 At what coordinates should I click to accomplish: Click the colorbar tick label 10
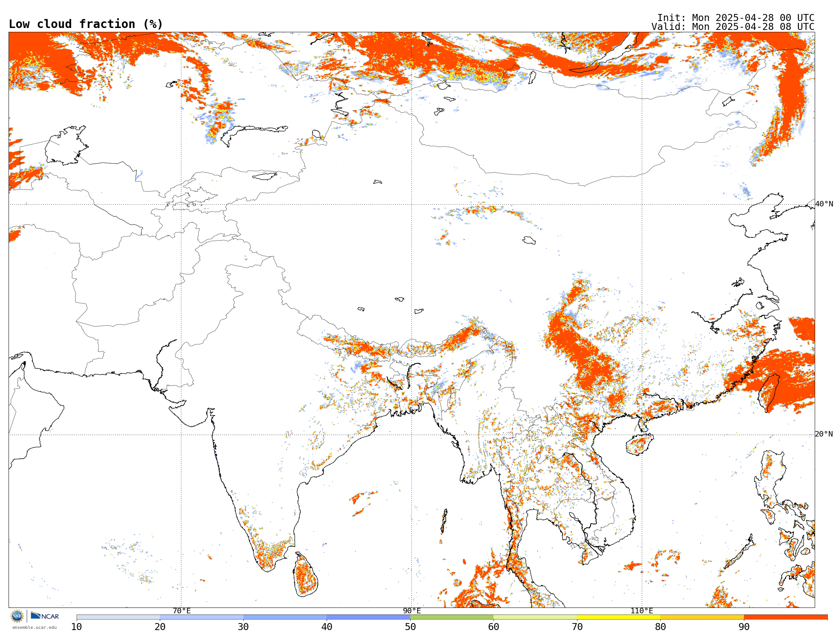[77, 627]
